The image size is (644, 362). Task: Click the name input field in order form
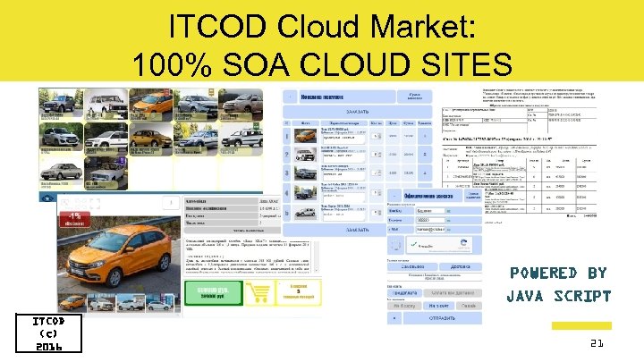tap(430, 211)
